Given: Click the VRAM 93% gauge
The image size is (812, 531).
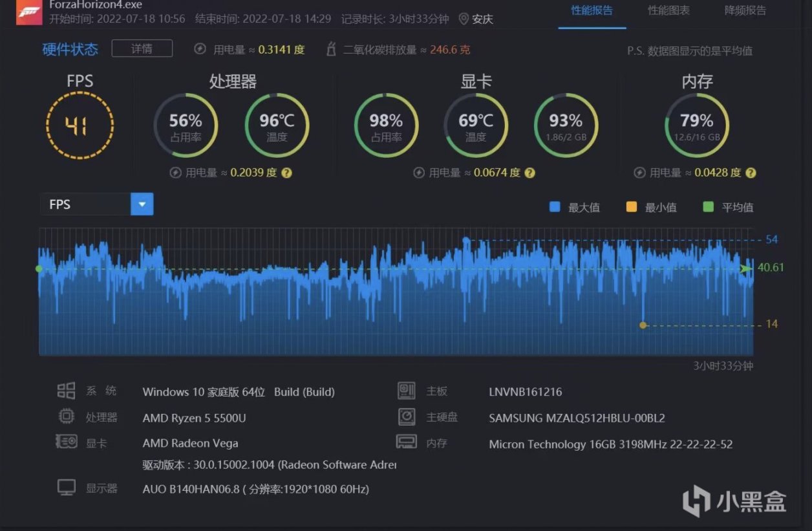Looking at the screenshot, I should pos(566,125).
